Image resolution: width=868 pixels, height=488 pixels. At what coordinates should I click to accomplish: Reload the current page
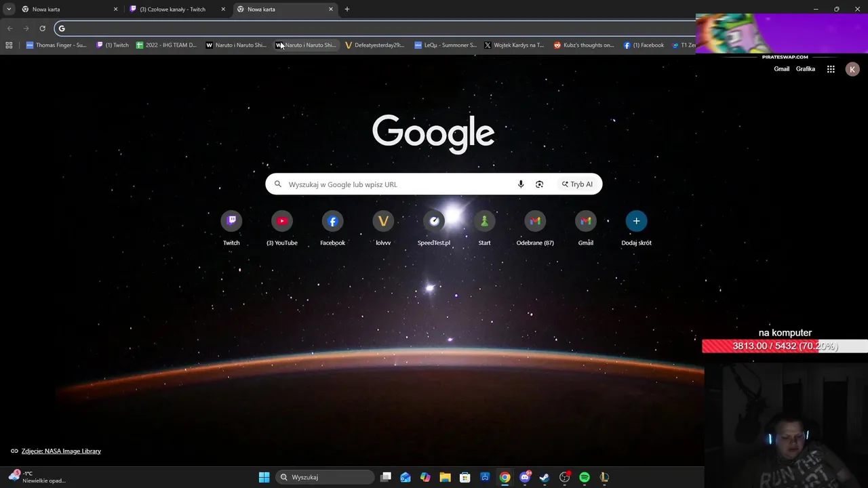(x=42, y=28)
